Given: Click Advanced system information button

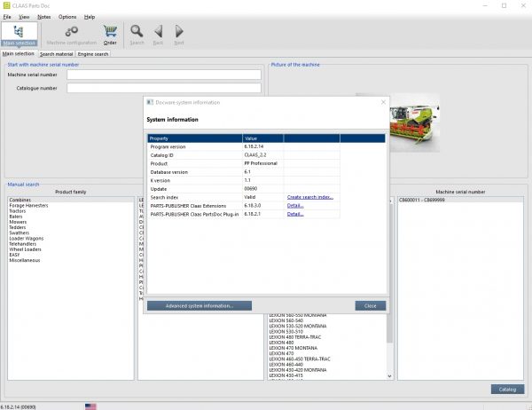Looking at the screenshot, I should pyautogui.click(x=199, y=305).
